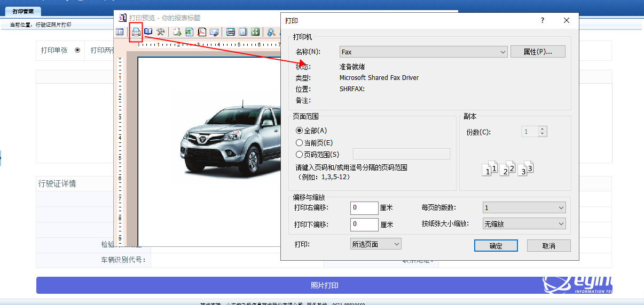
Task: Click the ? help button in print dialog title bar
Action: point(543,20)
